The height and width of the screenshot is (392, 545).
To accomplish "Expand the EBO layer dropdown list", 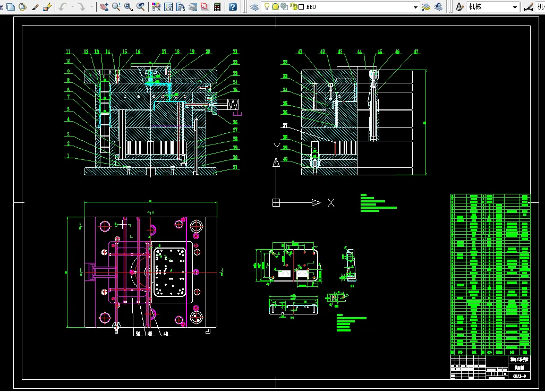I will click(415, 7).
